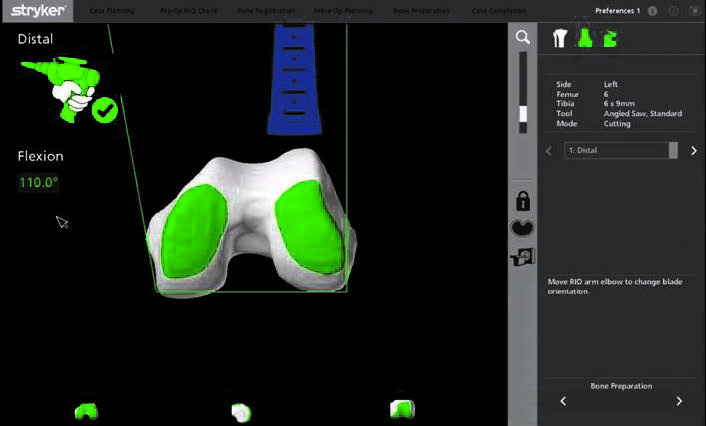Open the Case Planning tab

[110, 11]
